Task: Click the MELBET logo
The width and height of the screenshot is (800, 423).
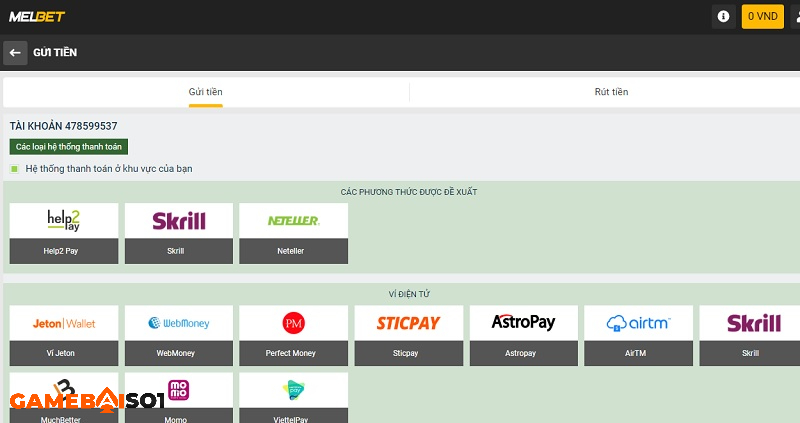Action: (37, 17)
